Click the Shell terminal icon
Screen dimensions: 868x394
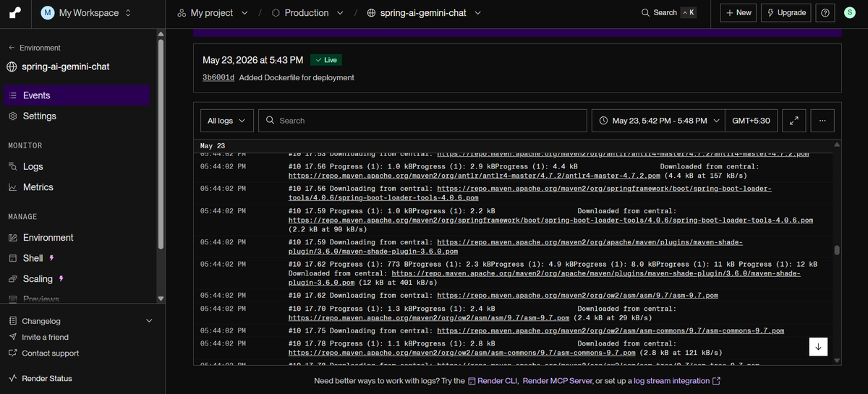(12, 258)
